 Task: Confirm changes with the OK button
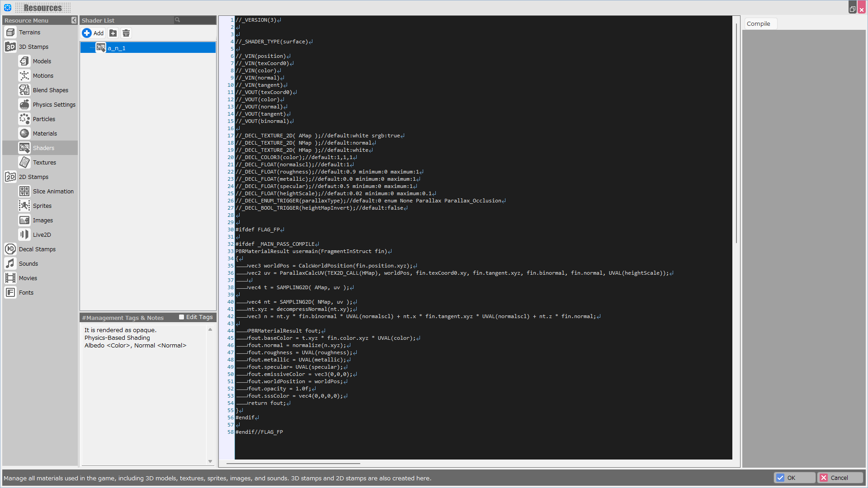[x=795, y=478]
